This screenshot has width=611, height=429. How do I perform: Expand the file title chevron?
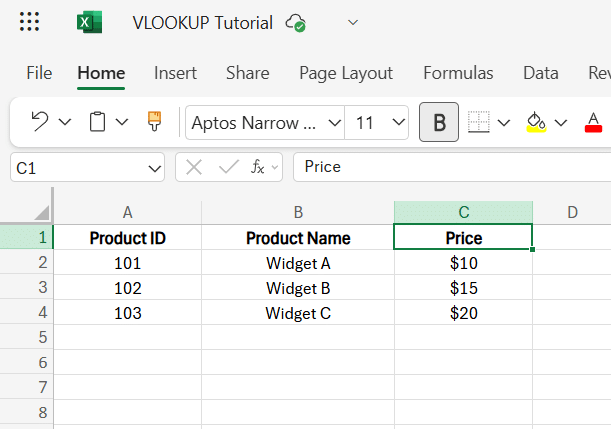tap(352, 23)
